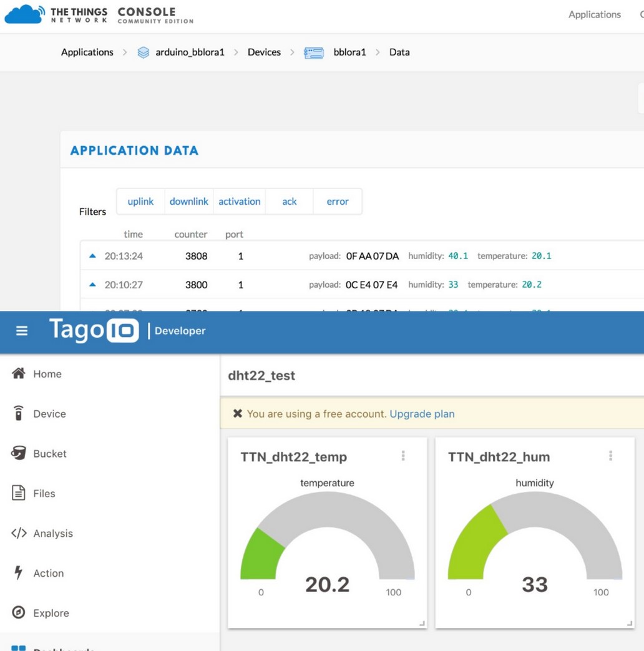The height and width of the screenshot is (651, 644).
Task: Dismiss the free account notice
Action: point(238,414)
